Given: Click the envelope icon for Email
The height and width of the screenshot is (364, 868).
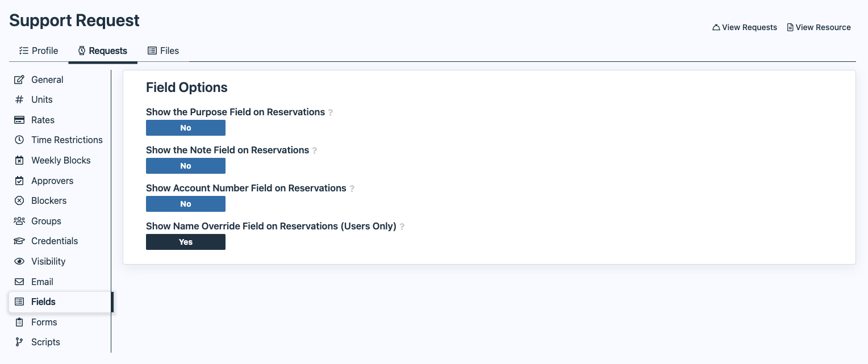Looking at the screenshot, I should click(x=19, y=282).
